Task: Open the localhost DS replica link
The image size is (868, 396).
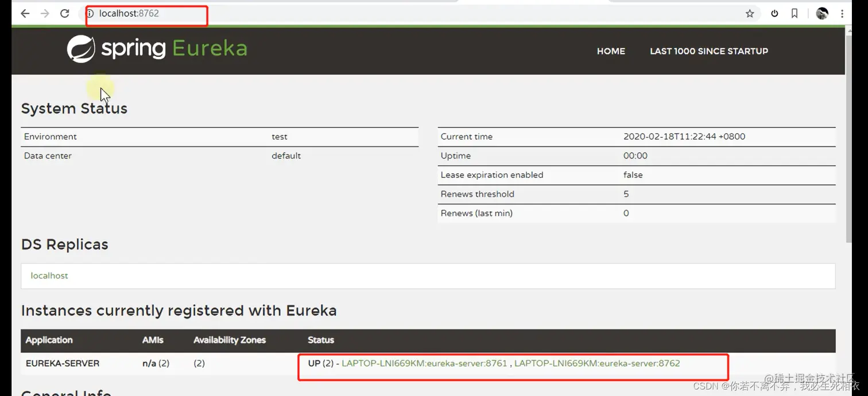Action: coord(49,275)
